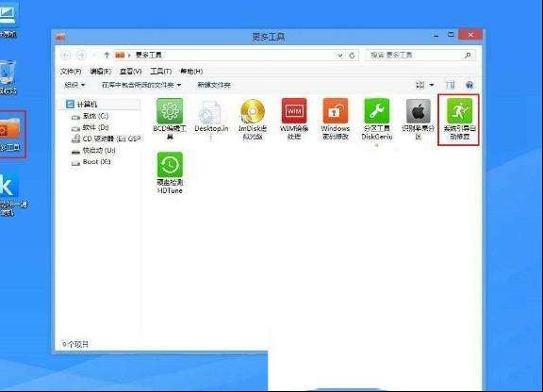This screenshot has height=392, width=543.
Task: Click the help question mark icon
Action: (469, 85)
